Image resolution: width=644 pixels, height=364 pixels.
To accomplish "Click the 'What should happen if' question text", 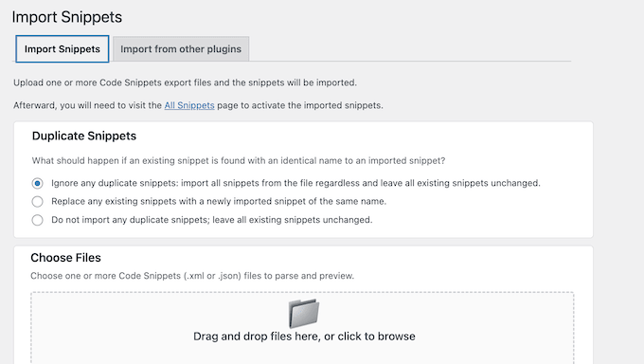I will point(239,161).
